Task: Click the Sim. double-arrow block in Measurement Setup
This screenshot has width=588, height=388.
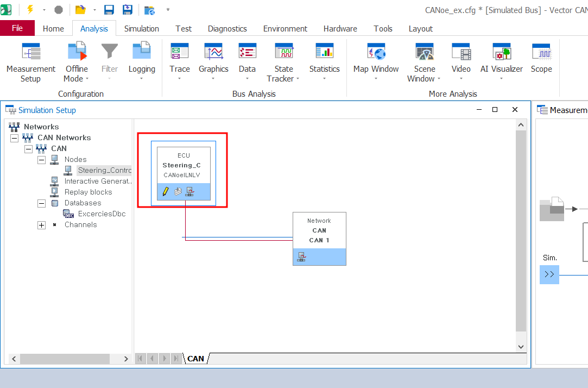Action: (549, 274)
